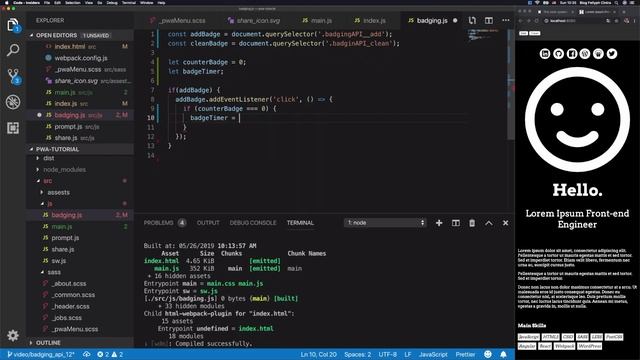Open notifications bell in status bar
The image size is (640, 360).
(x=503, y=354)
